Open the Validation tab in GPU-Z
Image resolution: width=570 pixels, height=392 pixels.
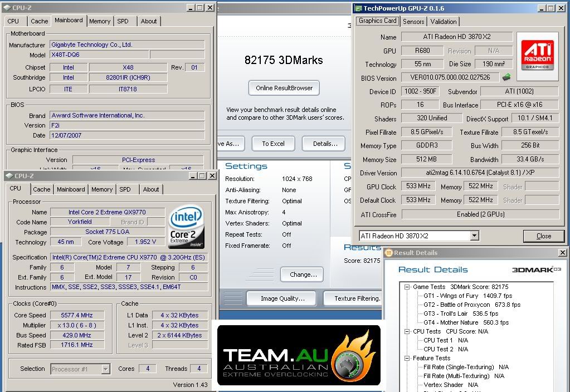coord(444,22)
